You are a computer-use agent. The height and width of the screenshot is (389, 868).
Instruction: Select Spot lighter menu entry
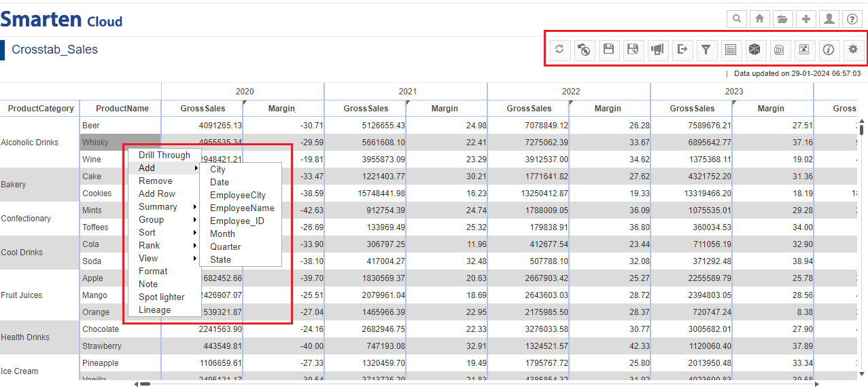pyautogui.click(x=164, y=297)
